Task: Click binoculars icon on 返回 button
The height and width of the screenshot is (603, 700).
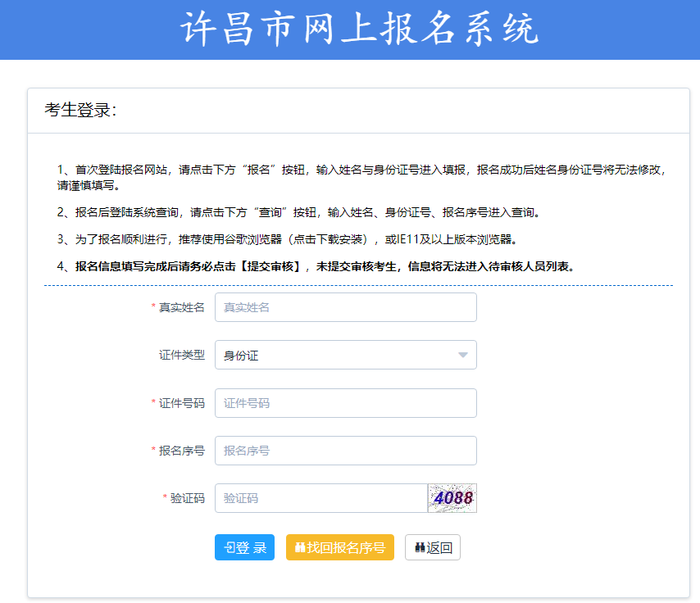Action: tap(420, 547)
